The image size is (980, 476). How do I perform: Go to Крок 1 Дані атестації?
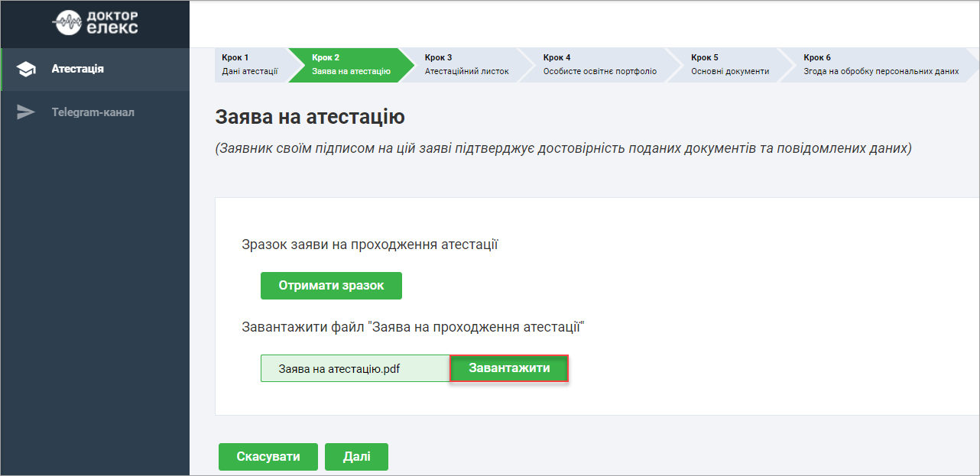coord(249,64)
